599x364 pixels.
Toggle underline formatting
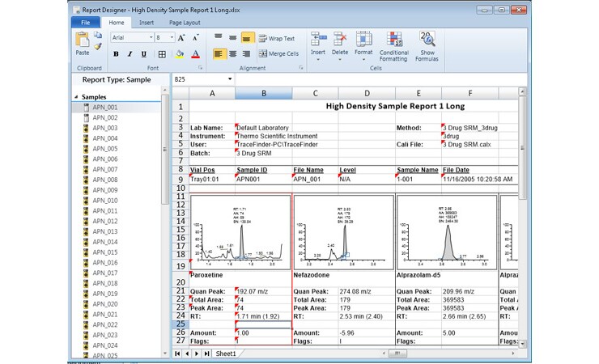[x=143, y=54]
